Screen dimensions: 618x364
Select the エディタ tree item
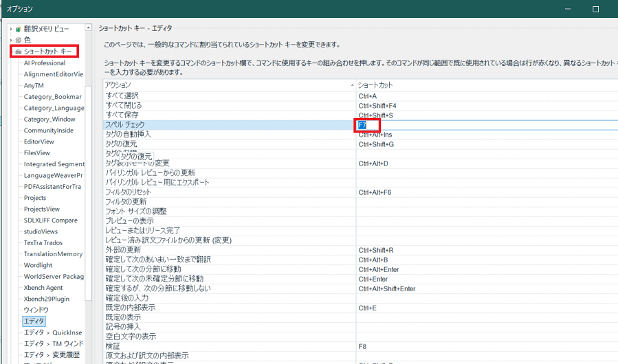coord(34,321)
